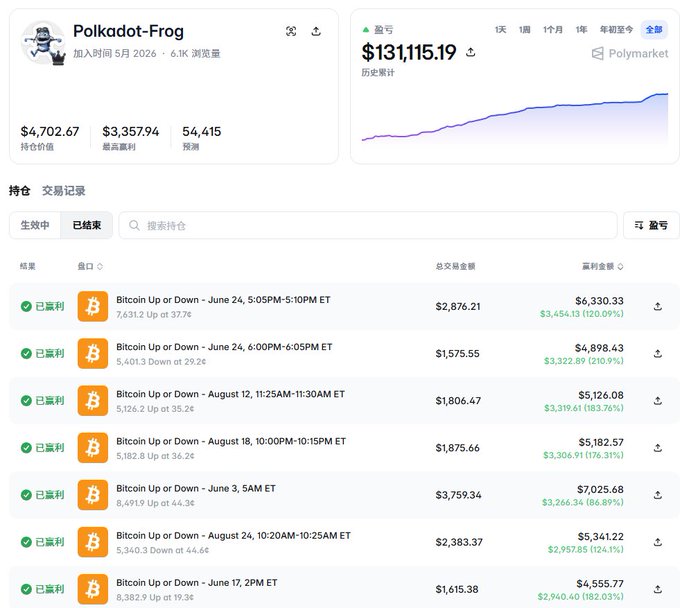Select the 全部 time range
680x608 pixels.
pos(654,29)
